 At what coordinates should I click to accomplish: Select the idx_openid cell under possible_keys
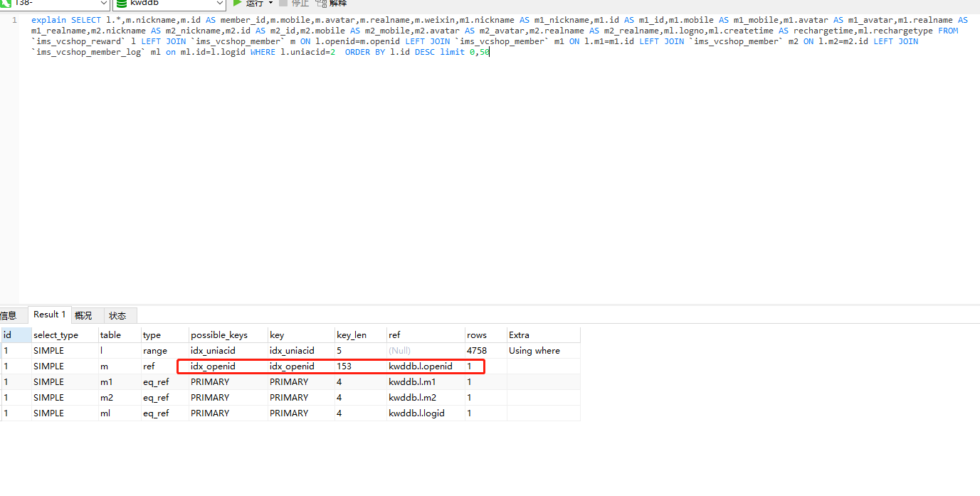click(x=228, y=366)
